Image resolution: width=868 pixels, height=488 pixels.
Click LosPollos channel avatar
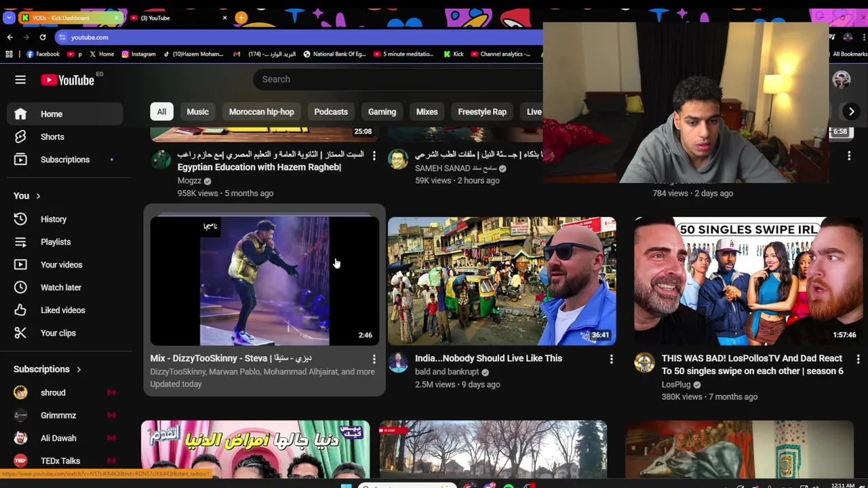point(644,363)
